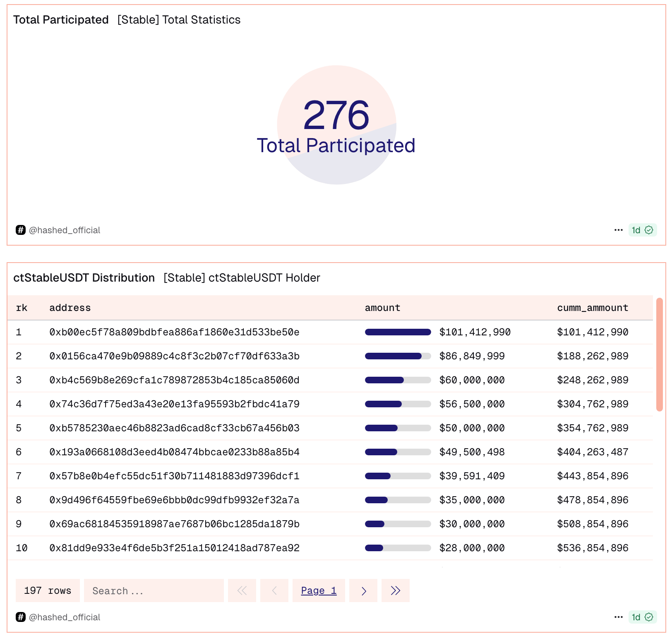The width and height of the screenshot is (672, 636).
Task: Select address 0x9d496f64559fbe69e6bbb0dc99dfb9932ef32a7a
Action: point(174,500)
